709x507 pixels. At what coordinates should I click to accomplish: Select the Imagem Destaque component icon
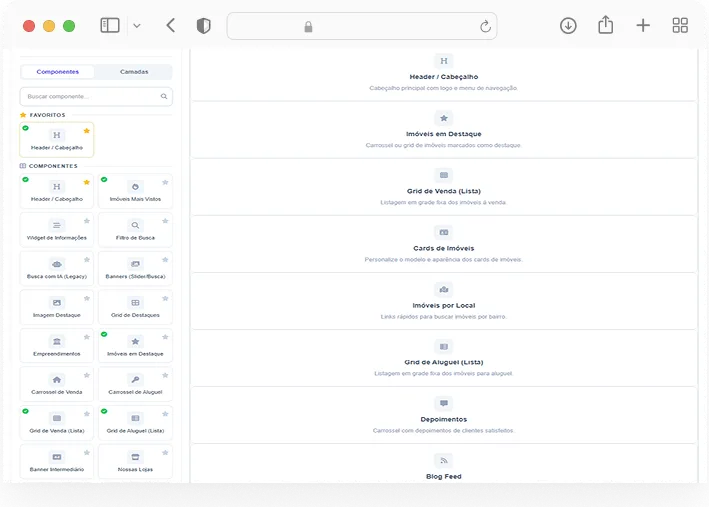[x=57, y=303]
